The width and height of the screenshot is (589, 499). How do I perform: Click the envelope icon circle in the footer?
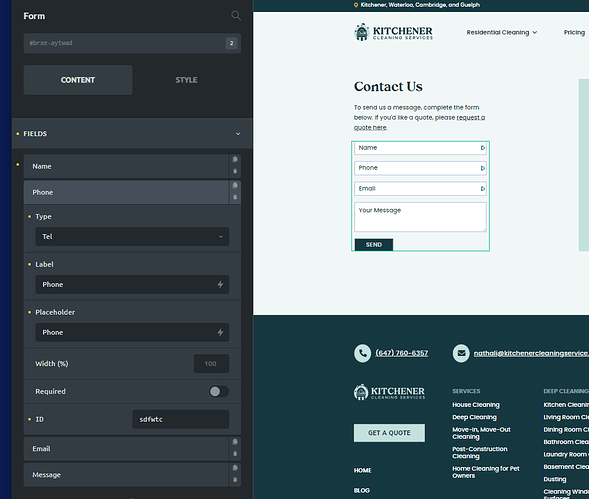coord(461,353)
